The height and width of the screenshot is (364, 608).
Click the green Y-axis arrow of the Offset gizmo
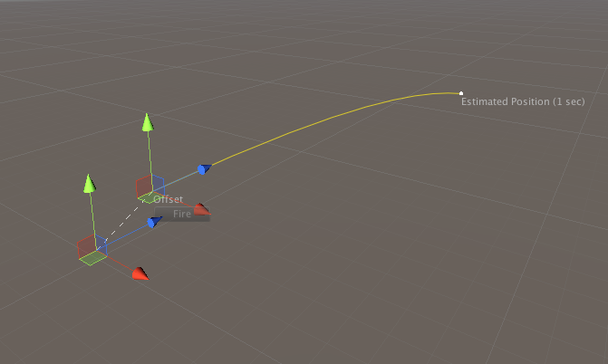click(x=146, y=121)
